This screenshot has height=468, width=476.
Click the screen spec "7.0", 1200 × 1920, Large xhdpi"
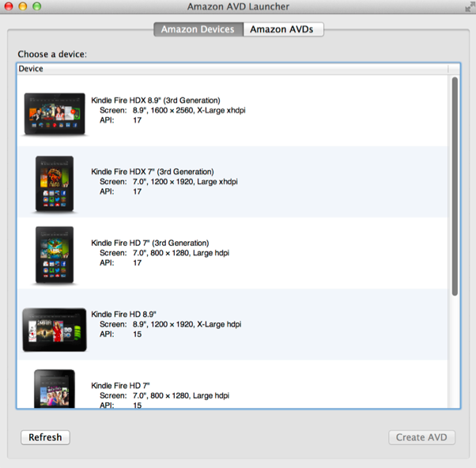coord(185,182)
